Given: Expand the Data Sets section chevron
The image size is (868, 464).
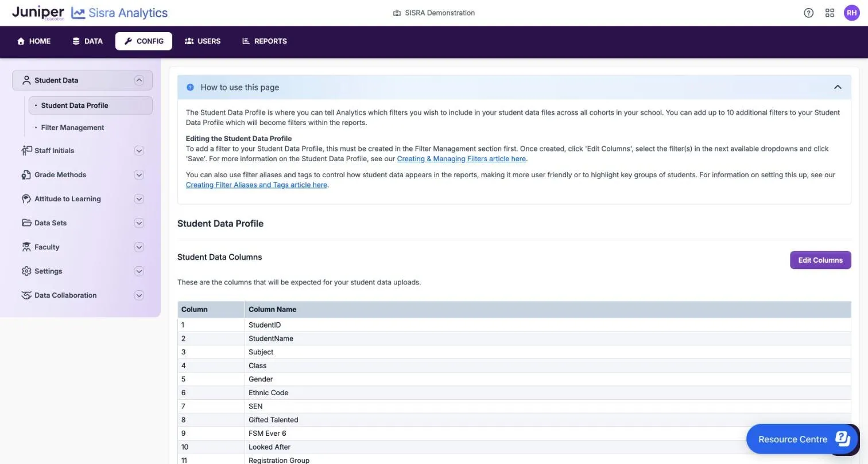Looking at the screenshot, I should tap(139, 223).
